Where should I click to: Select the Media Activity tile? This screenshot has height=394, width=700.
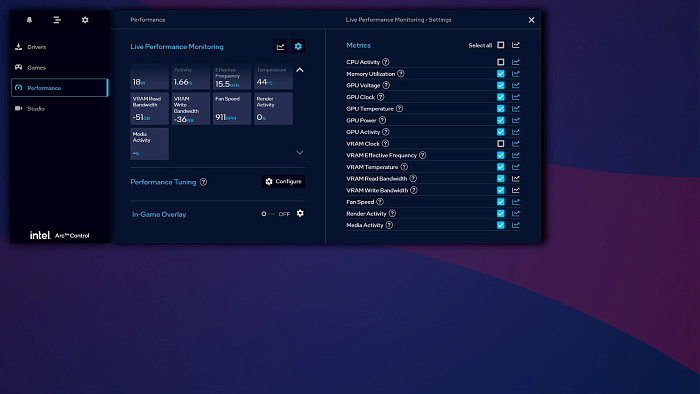(x=150, y=144)
